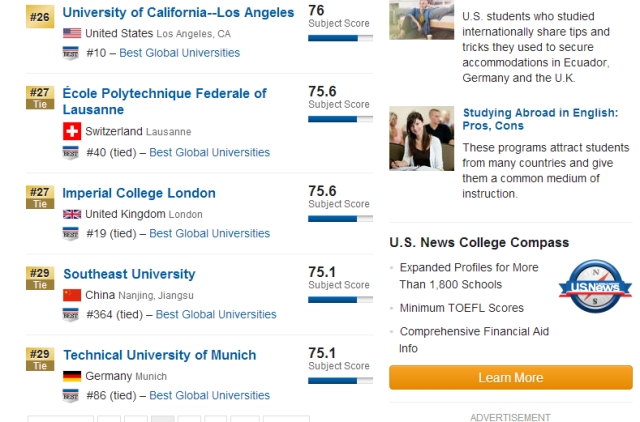Click the United States flag icon
This screenshot has height=422, width=640.
tap(72, 33)
